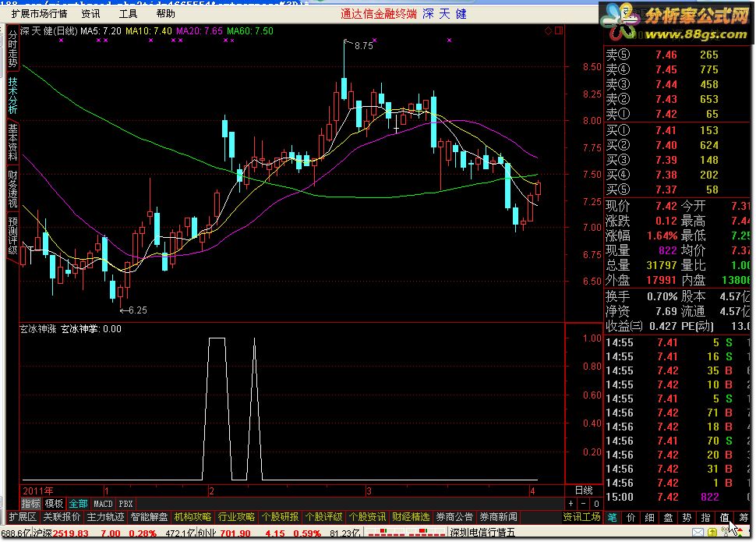Click the MA60: 7.50 label on chart
Screen dimensions: 756x542
click(x=249, y=31)
